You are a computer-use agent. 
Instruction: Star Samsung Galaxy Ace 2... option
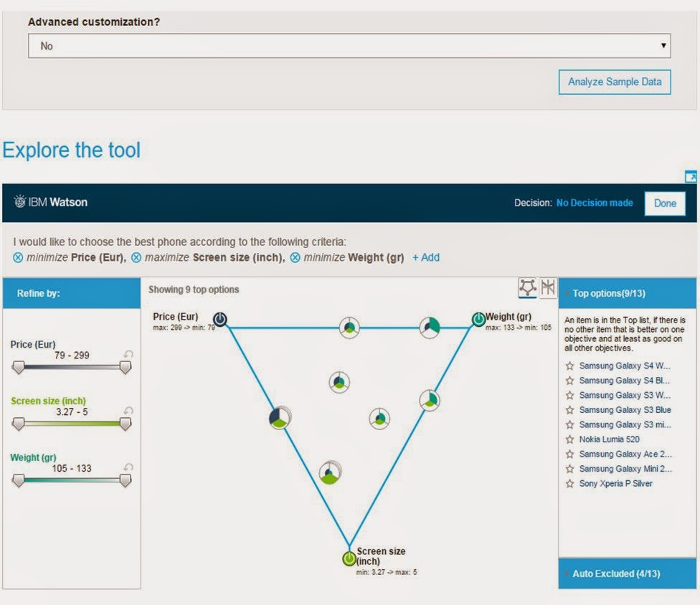(x=569, y=454)
